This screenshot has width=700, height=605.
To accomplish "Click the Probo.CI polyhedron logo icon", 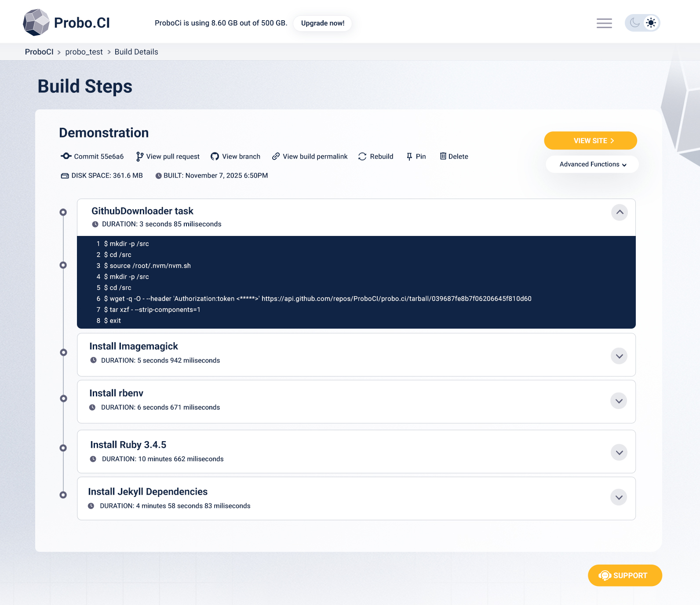I will (36, 22).
